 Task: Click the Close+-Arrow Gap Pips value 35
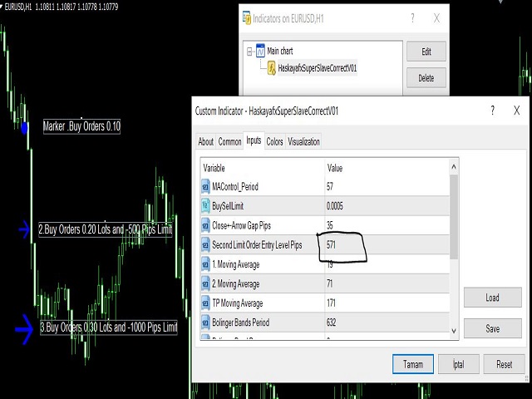tap(330, 225)
